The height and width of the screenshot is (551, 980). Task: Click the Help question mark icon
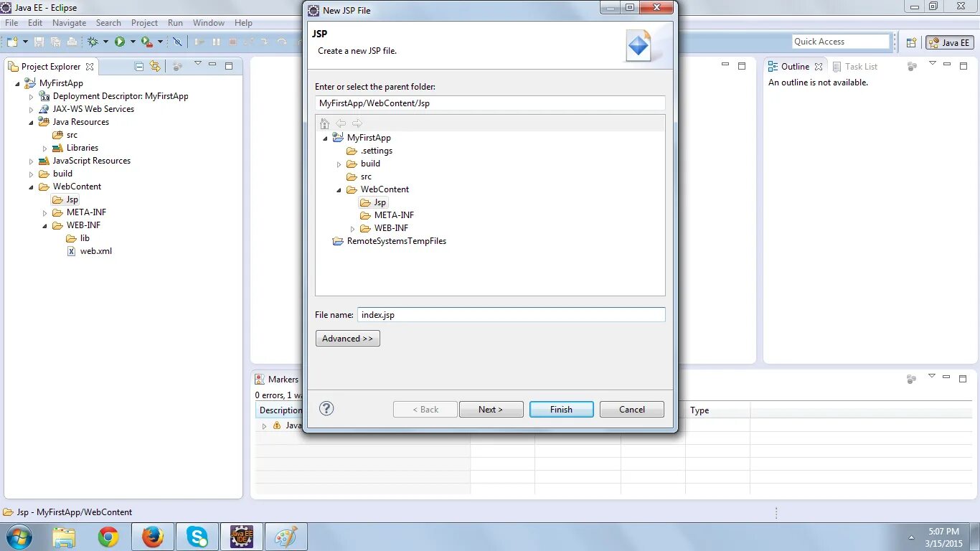click(326, 408)
